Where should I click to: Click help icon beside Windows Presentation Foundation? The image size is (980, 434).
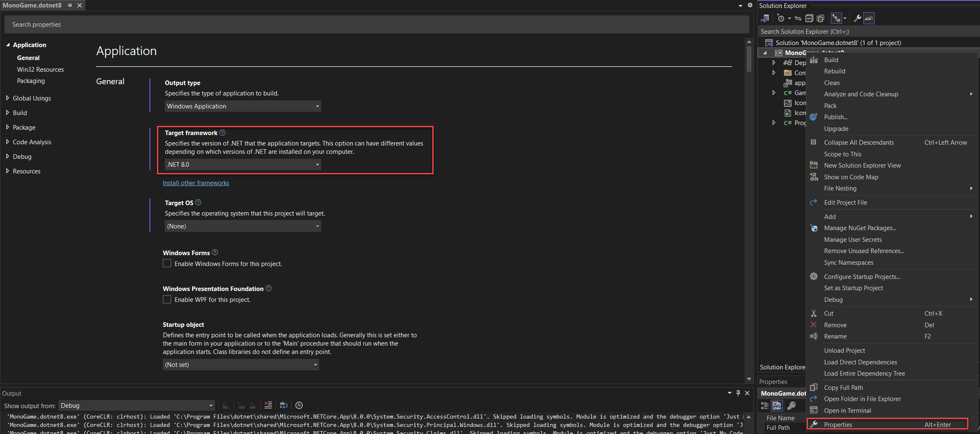coord(269,288)
